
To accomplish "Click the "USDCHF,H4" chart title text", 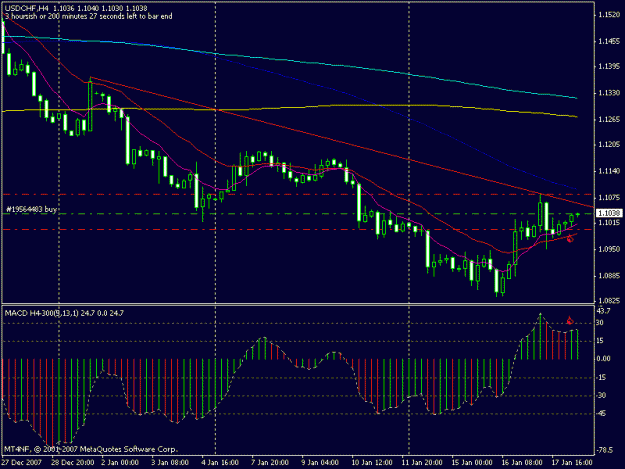I will 27,8.
